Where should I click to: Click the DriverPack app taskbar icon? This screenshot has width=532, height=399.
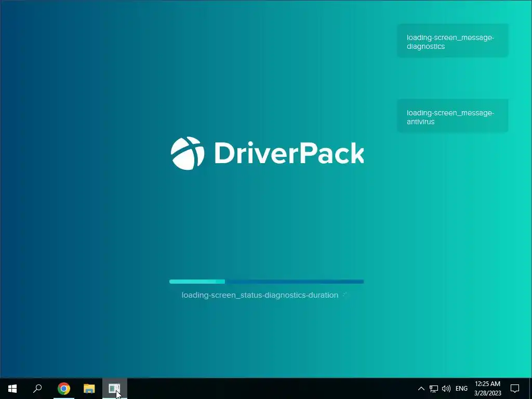click(x=115, y=389)
